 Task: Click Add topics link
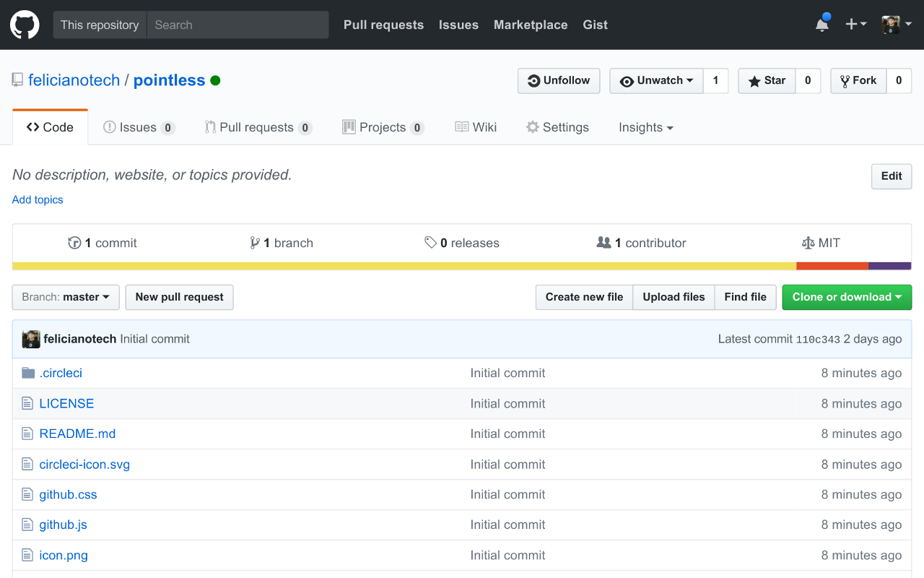38,200
